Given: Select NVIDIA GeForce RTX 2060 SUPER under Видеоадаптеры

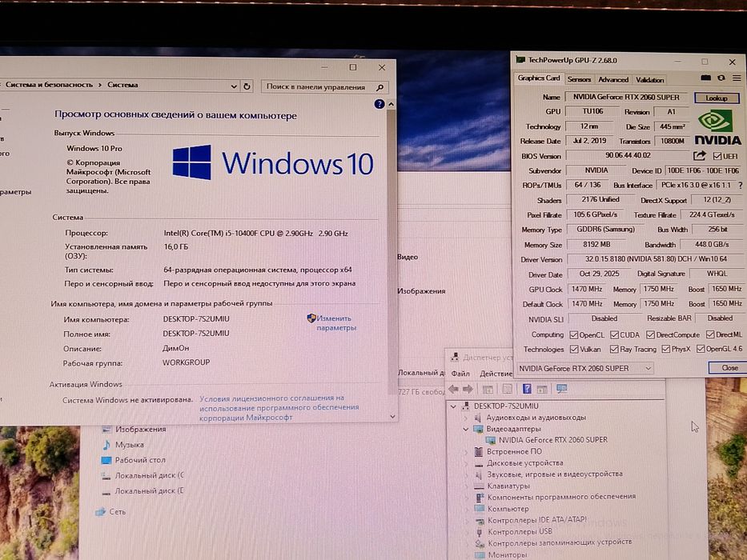Looking at the screenshot, I should (552, 441).
